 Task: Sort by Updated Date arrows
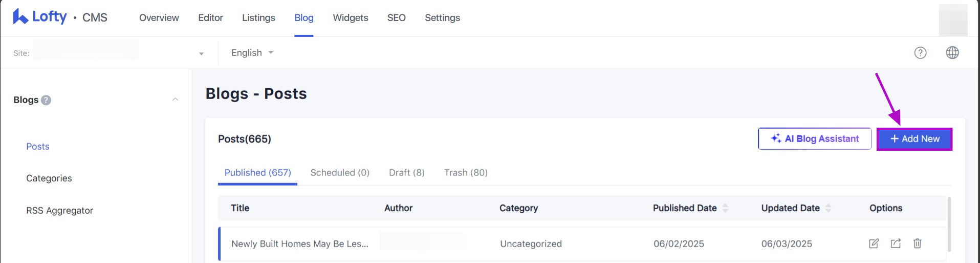coord(828,208)
